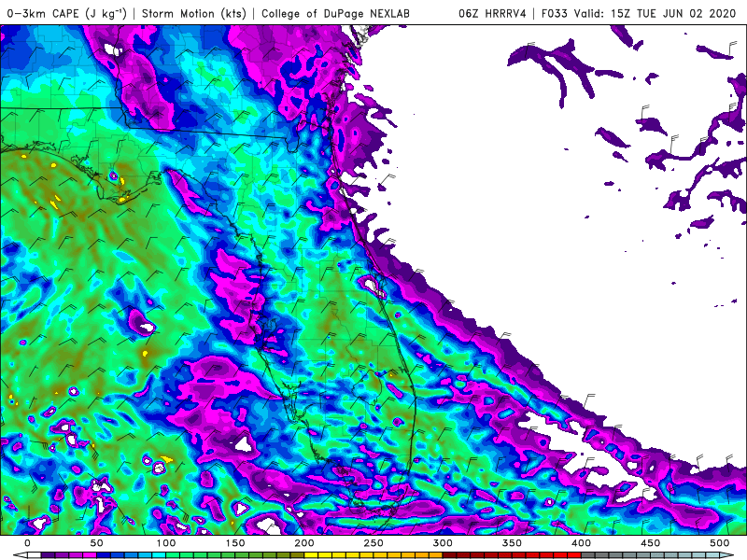747x560 pixels.
Task: Click the 'Storm Motion (kts)' header text
Action: (194, 13)
